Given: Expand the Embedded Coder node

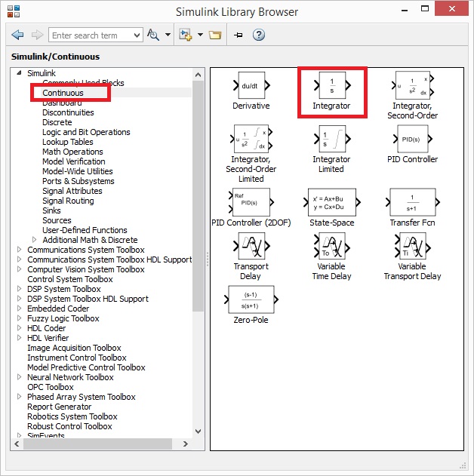Looking at the screenshot, I should tap(19, 309).
